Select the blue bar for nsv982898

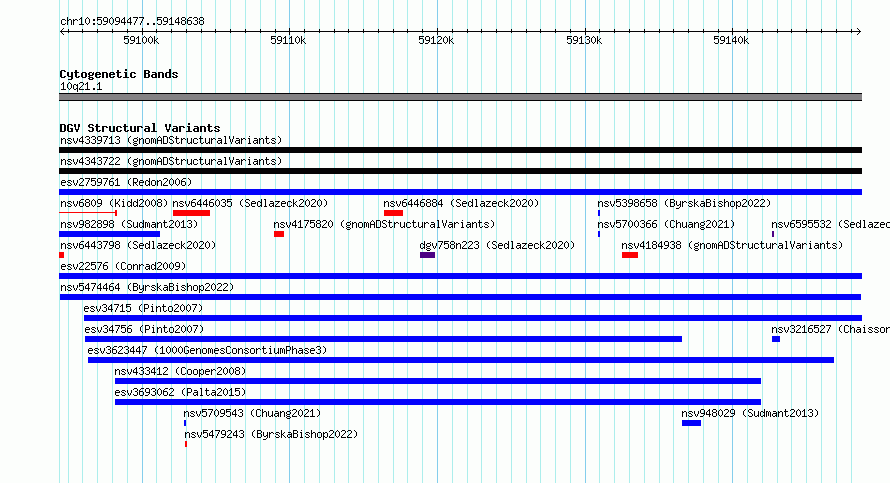coord(110,234)
